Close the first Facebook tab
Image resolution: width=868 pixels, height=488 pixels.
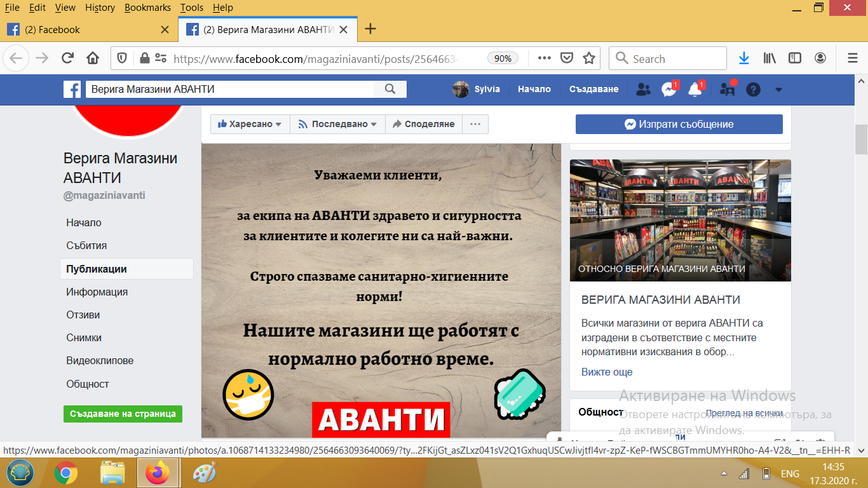click(165, 29)
